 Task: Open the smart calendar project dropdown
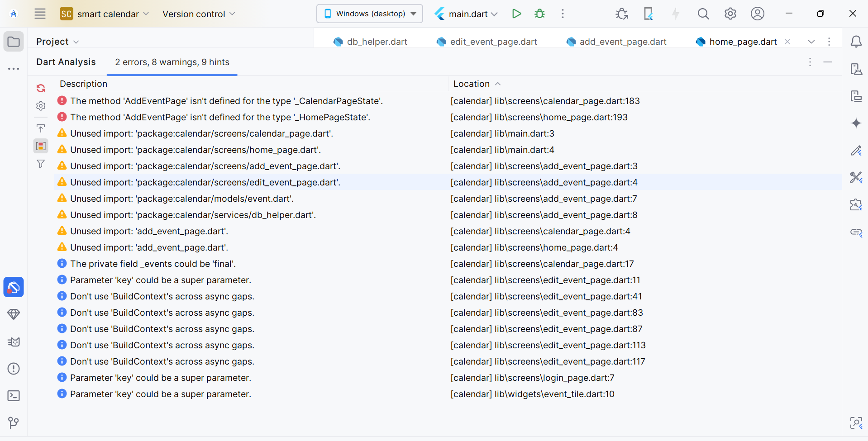click(x=105, y=14)
